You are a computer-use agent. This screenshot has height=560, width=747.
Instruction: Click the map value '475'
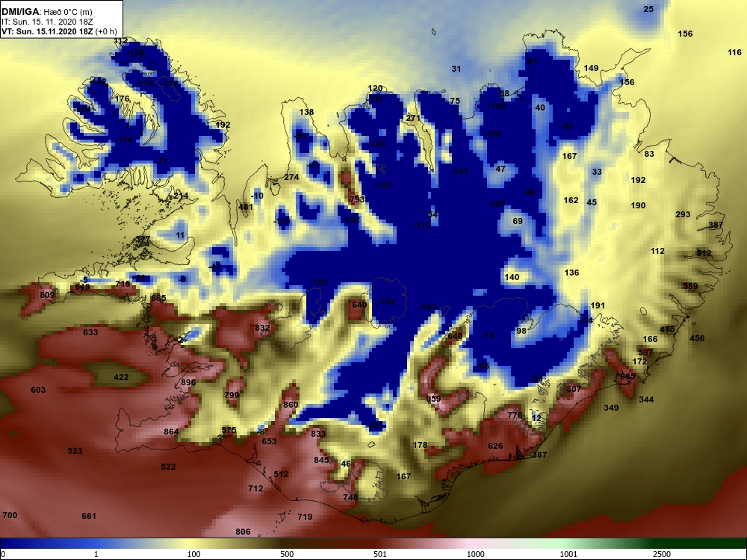point(667,329)
